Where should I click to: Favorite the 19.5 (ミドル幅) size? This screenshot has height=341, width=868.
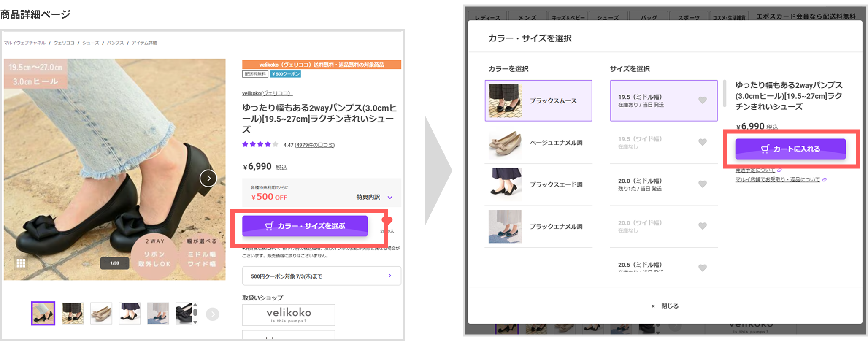tap(702, 100)
